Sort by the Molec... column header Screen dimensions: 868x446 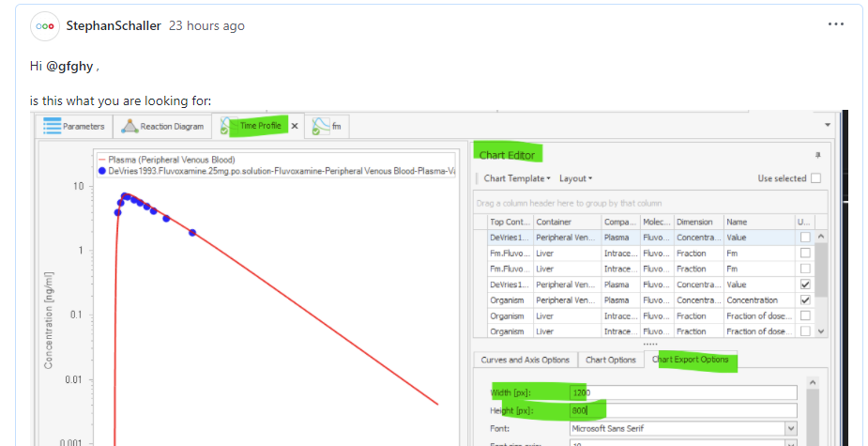657,222
